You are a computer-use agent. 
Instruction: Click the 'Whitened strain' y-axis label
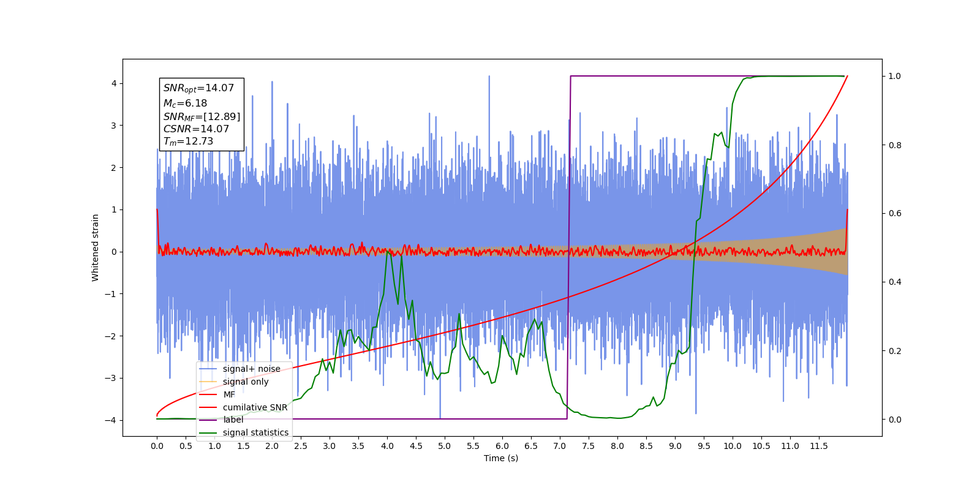(95, 247)
